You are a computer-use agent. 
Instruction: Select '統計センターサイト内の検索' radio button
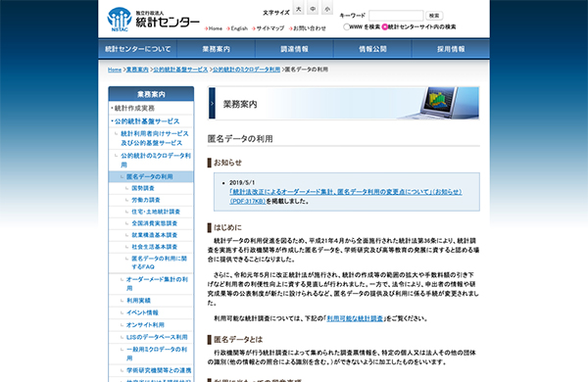coord(384,26)
